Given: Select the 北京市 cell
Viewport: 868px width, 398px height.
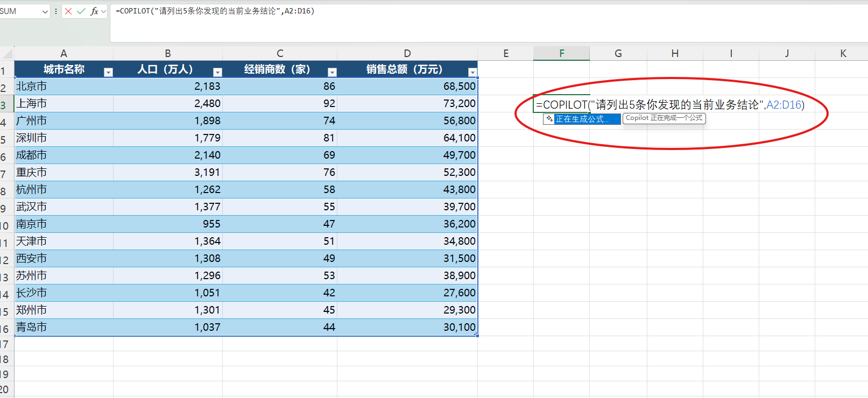Looking at the screenshot, I should pos(63,86).
